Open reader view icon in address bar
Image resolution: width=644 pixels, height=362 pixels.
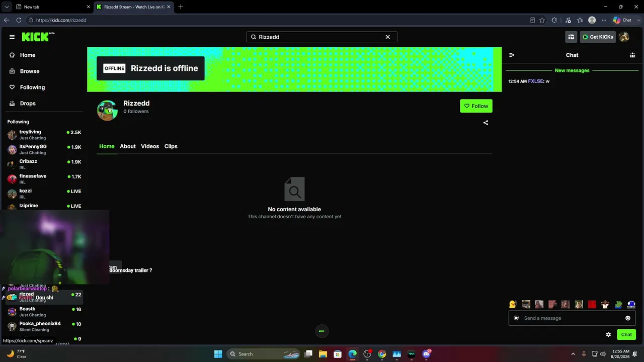pyautogui.click(x=532, y=20)
